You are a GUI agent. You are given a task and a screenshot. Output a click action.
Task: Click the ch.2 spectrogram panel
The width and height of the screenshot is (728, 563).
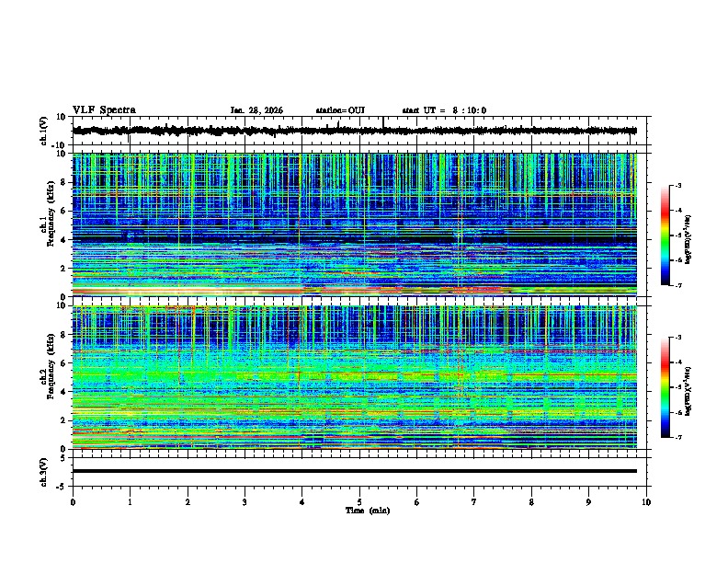pyautogui.click(x=354, y=377)
